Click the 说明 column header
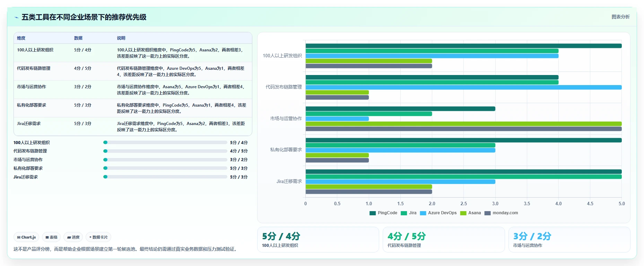 tap(121, 38)
